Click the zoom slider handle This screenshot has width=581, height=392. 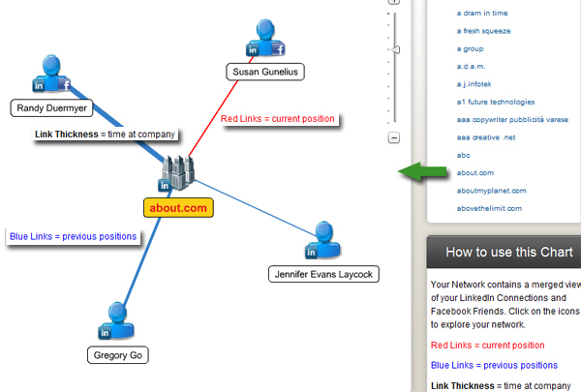396,49
